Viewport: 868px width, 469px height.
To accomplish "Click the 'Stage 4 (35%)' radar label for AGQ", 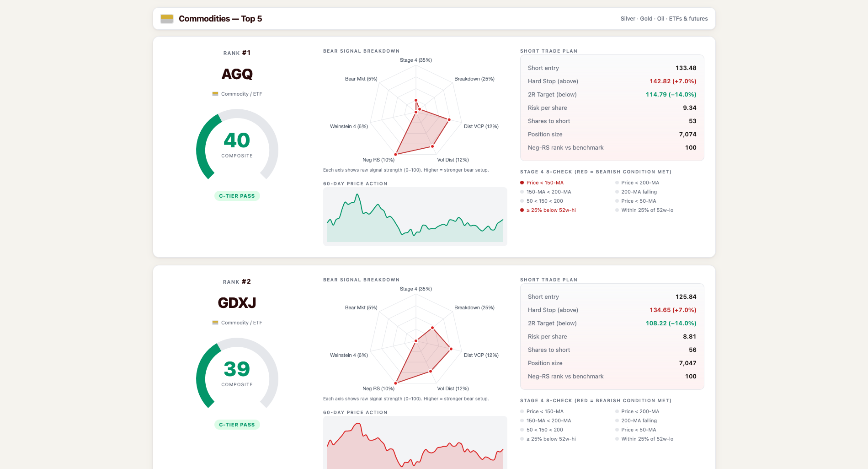I will (416, 60).
